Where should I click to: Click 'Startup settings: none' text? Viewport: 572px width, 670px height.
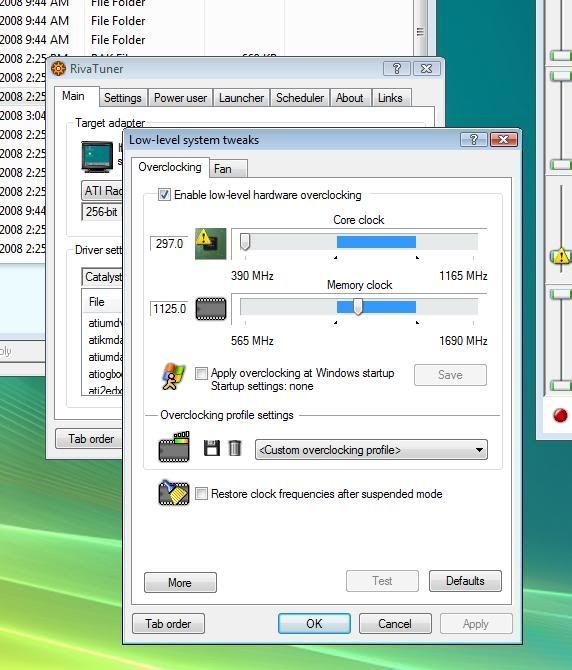point(262,386)
